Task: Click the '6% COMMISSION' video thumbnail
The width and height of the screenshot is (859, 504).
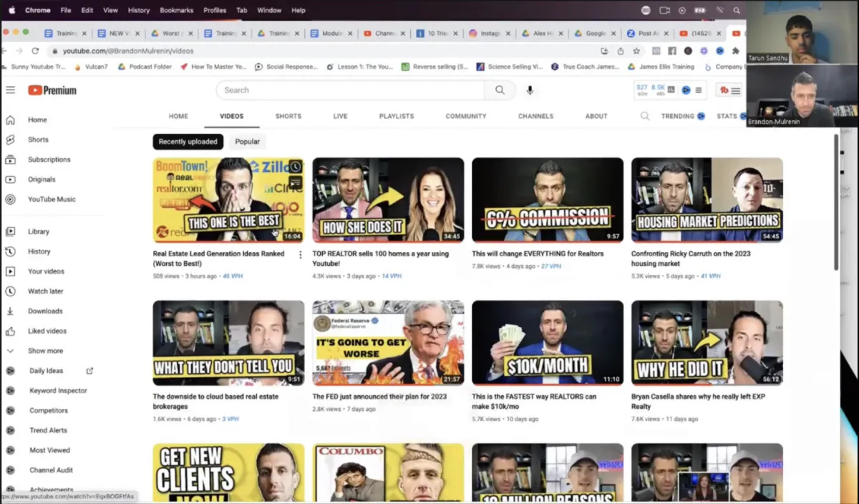Action: [547, 200]
